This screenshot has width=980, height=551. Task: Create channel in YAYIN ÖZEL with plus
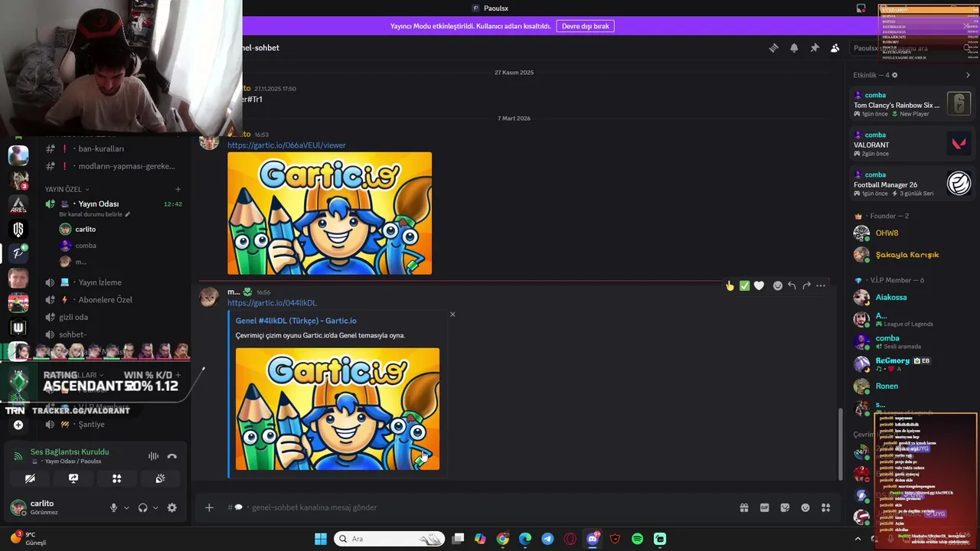click(178, 189)
